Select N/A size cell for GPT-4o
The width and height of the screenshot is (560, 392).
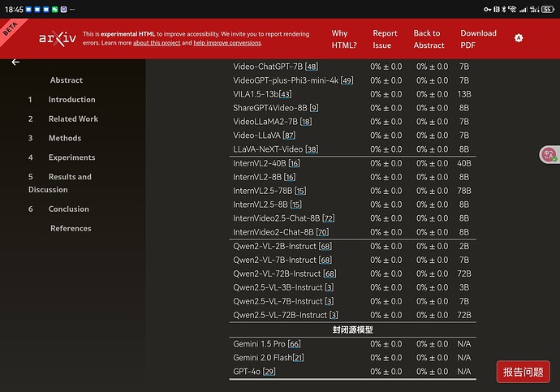(464, 372)
